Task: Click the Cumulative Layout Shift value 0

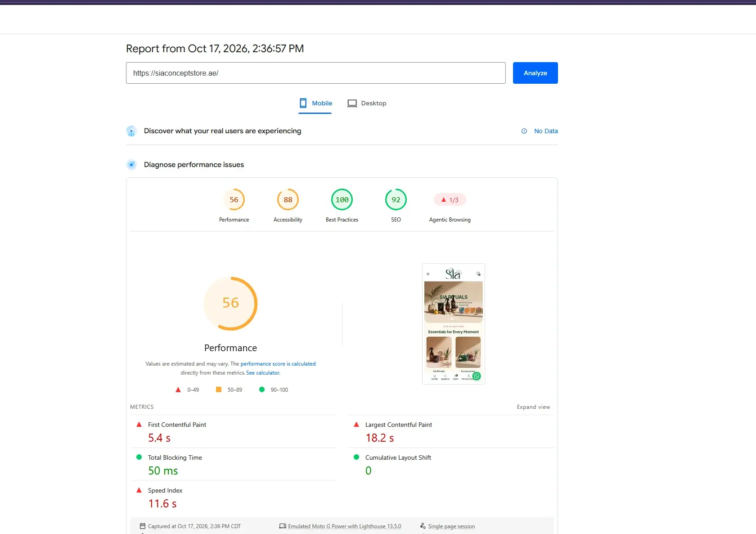Action: [x=369, y=471]
